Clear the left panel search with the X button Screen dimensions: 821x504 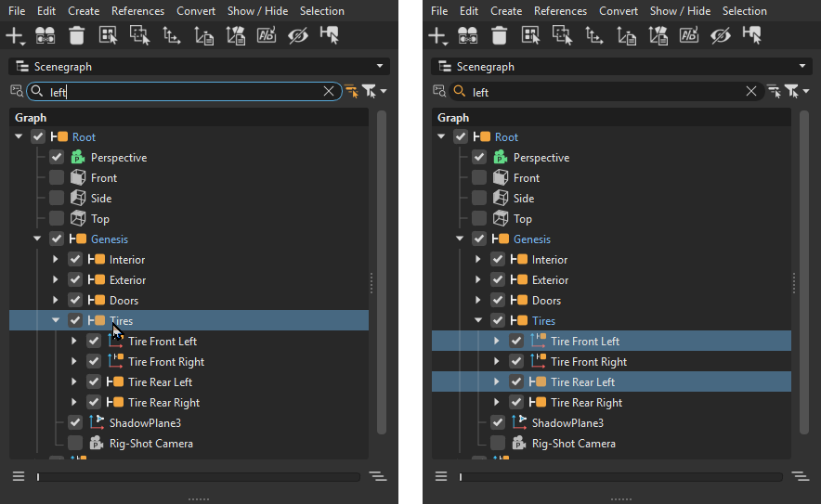(x=328, y=92)
